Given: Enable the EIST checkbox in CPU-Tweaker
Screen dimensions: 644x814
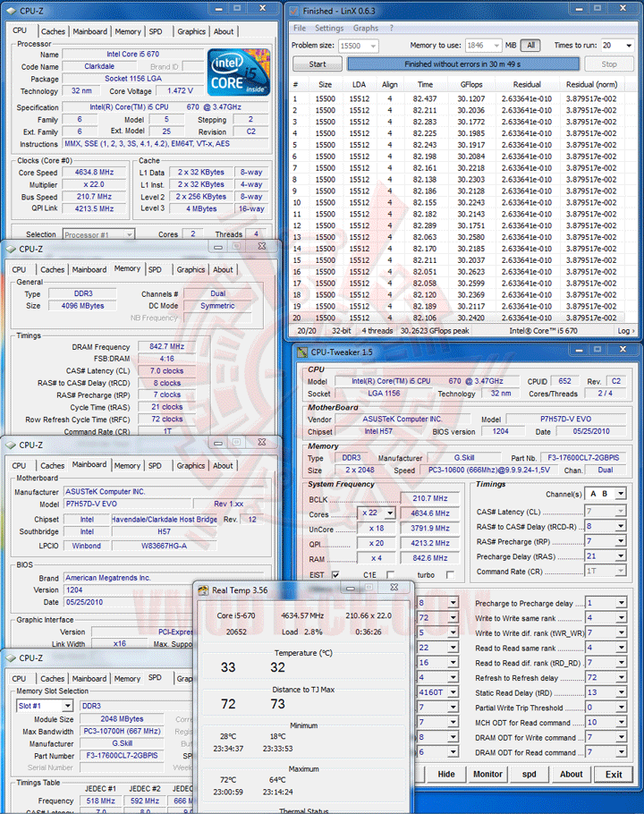Looking at the screenshot, I should pyautogui.click(x=335, y=574).
